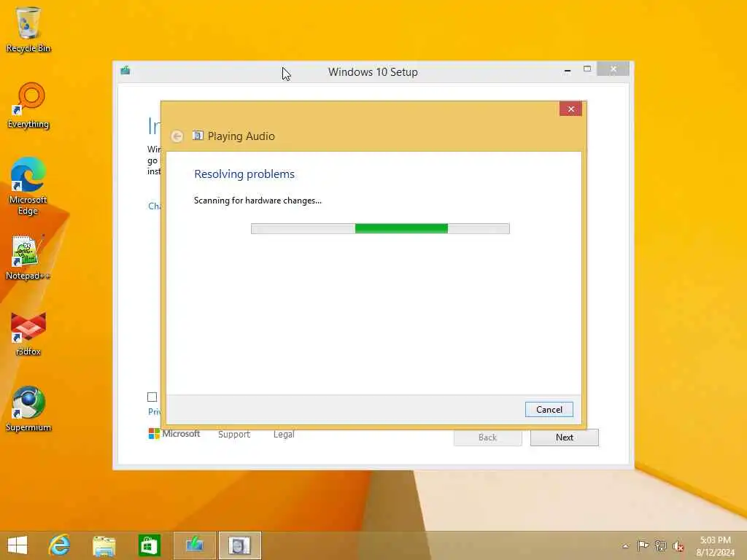Click the troubleshooter back arrow

(177, 136)
